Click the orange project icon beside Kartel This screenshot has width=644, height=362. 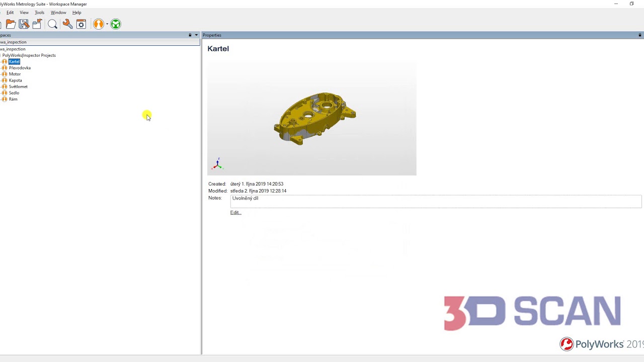click(4, 61)
